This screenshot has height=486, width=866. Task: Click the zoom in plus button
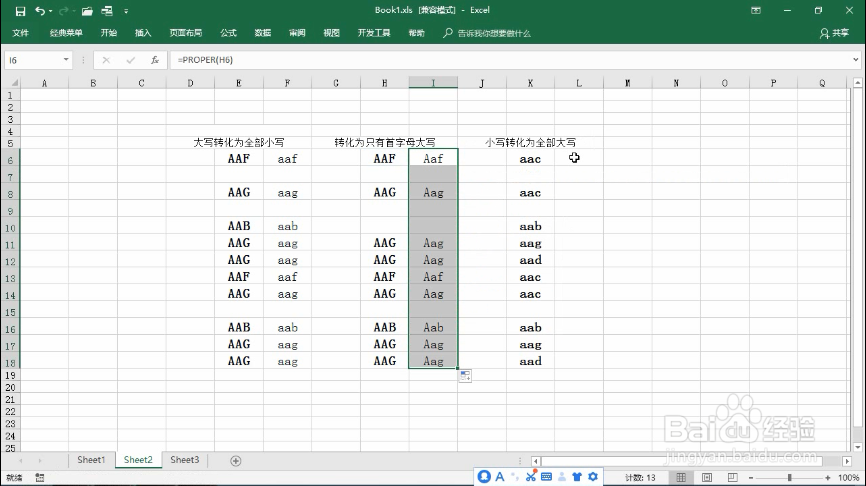point(827,478)
